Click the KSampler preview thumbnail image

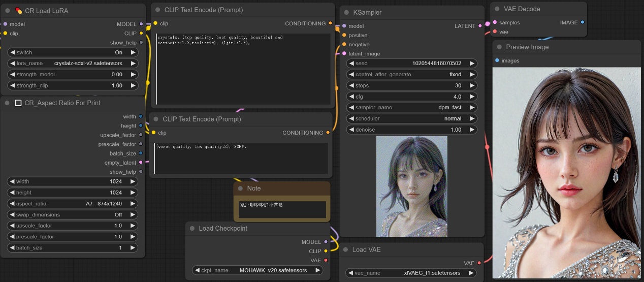(411, 186)
